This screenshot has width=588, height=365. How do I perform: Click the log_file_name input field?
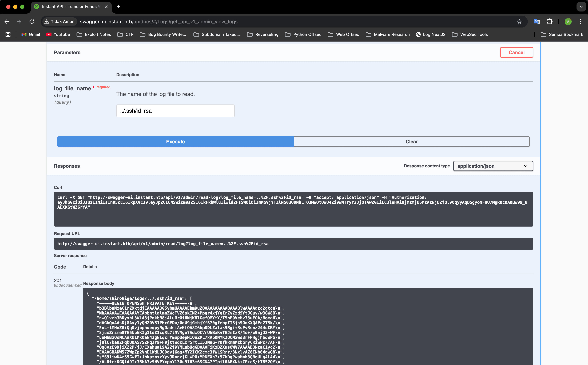[x=175, y=111]
